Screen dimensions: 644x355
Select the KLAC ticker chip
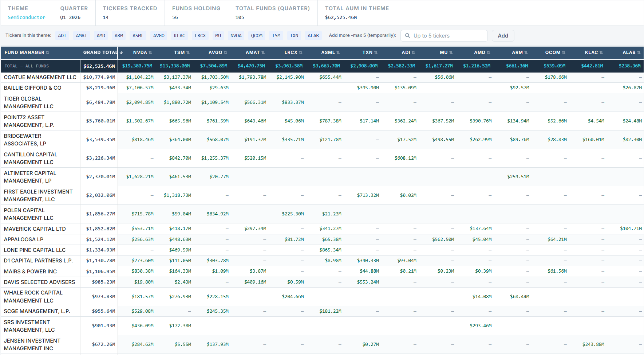[x=179, y=36]
